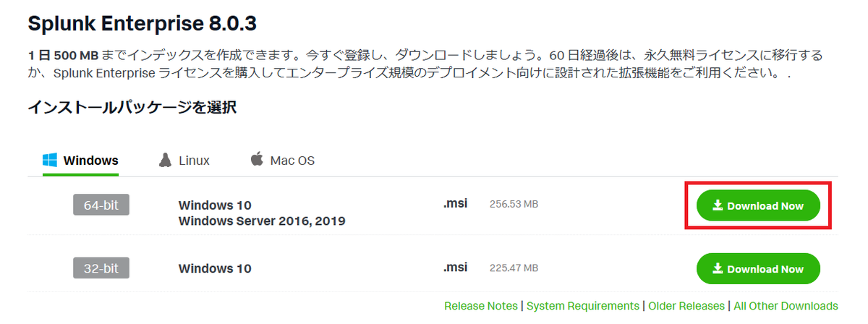Screen dimensions: 868x324
Task: Select the 64-bit badge
Action: (101, 205)
